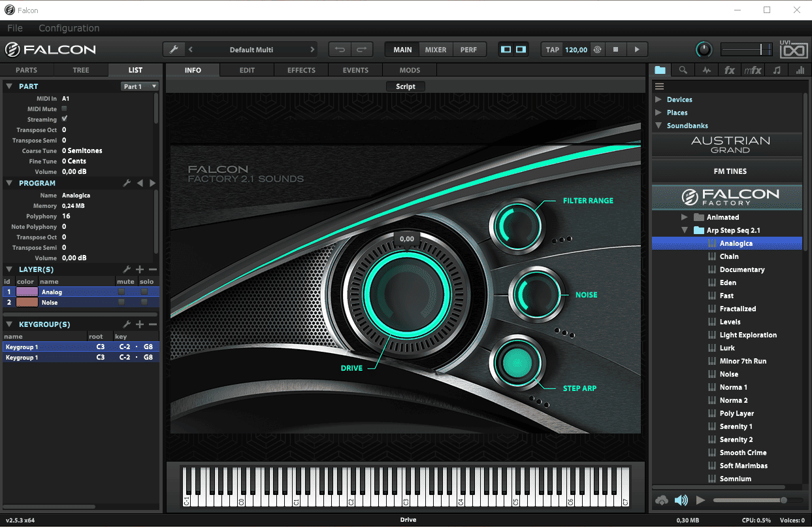Switch to the MODS tab
The image size is (812, 527).
click(410, 70)
